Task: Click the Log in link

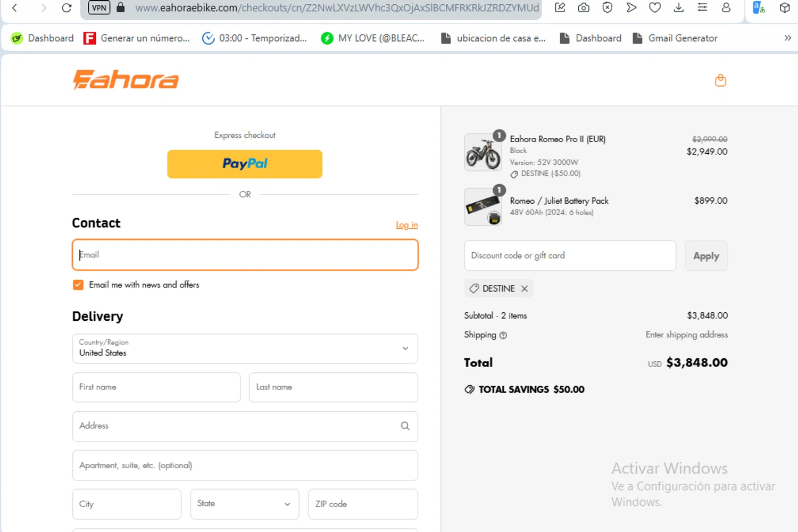Action: tap(406, 225)
